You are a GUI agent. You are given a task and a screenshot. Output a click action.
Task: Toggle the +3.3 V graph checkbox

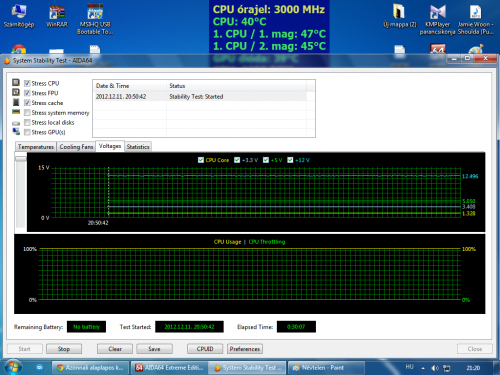point(237,160)
